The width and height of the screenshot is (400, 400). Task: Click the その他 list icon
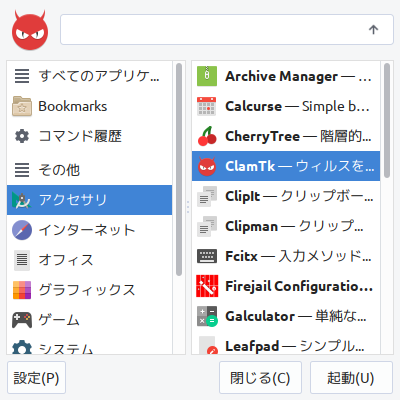(22, 170)
